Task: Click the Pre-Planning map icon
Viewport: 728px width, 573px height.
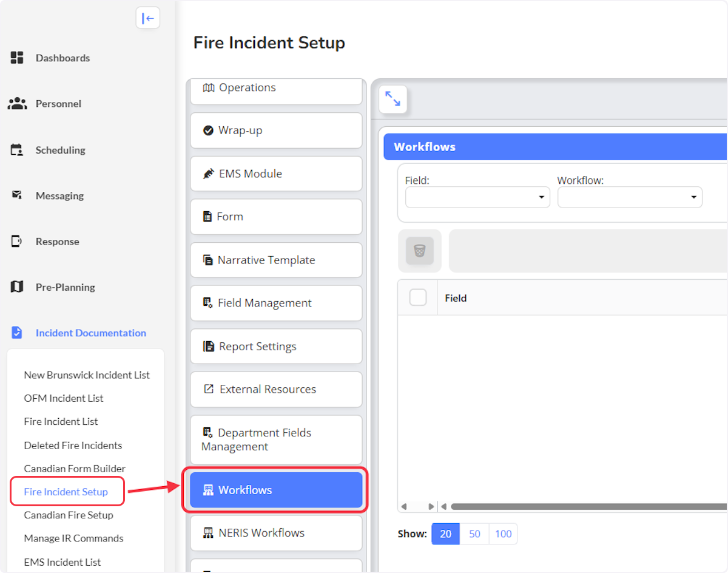Action: (17, 286)
